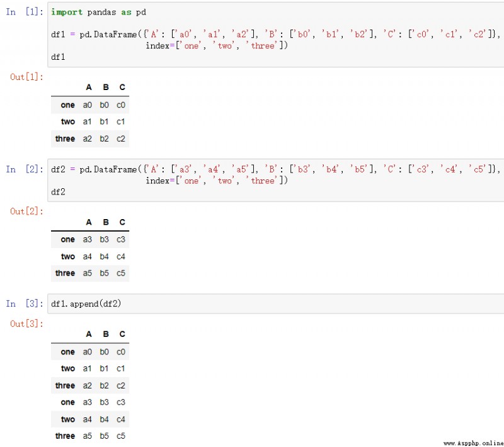Click cell c3 in the Out[2] table
The width and height of the screenshot is (504, 447).
point(120,240)
